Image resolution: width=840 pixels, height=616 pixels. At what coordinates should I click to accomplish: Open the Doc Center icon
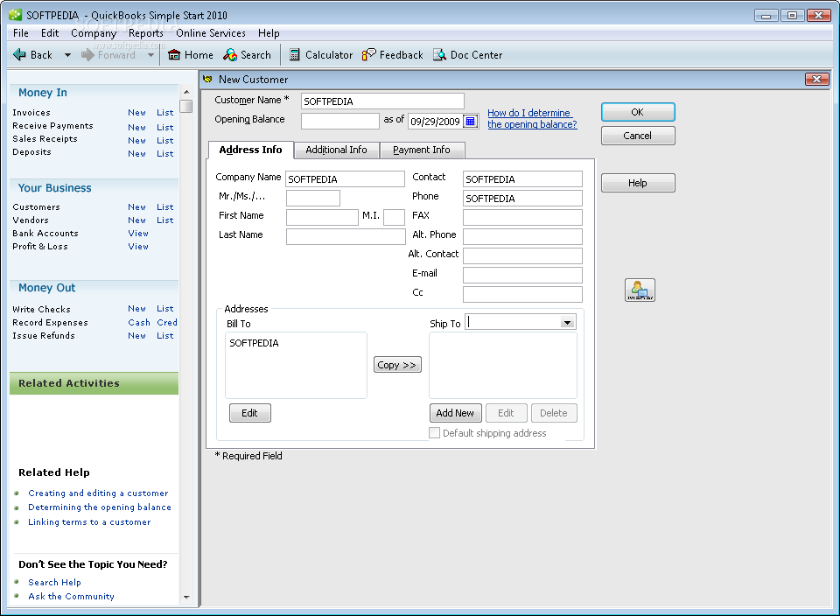point(439,54)
